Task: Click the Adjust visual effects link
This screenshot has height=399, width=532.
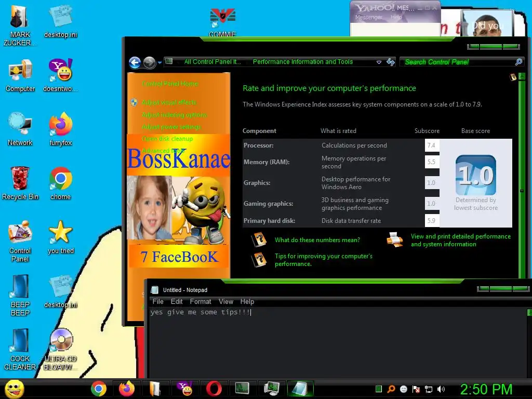Action: [169, 102]
